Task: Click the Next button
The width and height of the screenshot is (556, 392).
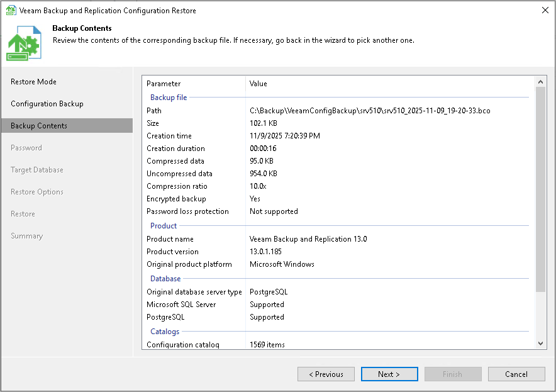Action: (389, 374)
